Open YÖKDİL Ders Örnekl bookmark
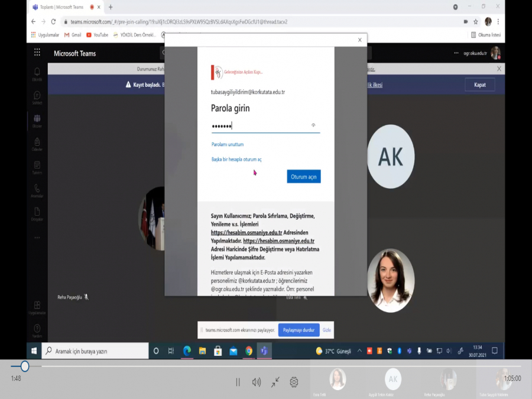The height and width of the screenshot is (399, 532). tap(135, 35)
